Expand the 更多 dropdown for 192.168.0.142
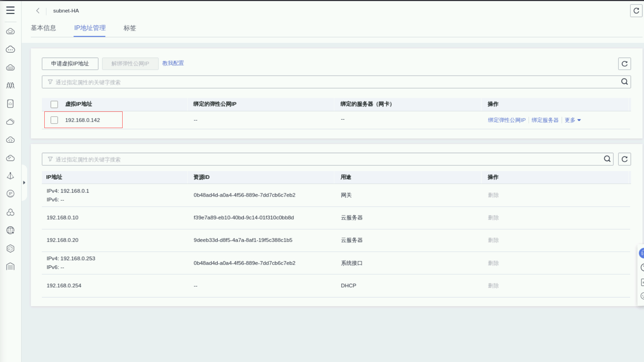This screenshot has width=644, height=362. click(x=573, y=120)
